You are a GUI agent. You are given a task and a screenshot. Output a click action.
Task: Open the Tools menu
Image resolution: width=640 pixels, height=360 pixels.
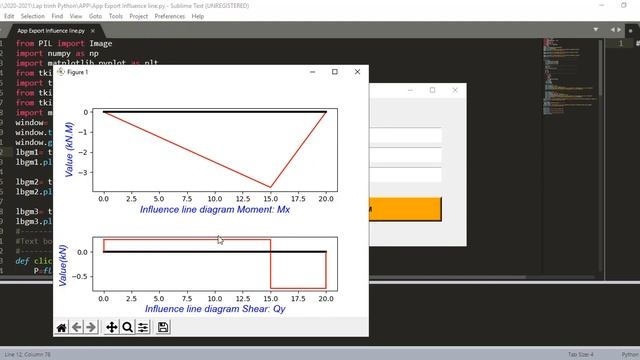116,16
